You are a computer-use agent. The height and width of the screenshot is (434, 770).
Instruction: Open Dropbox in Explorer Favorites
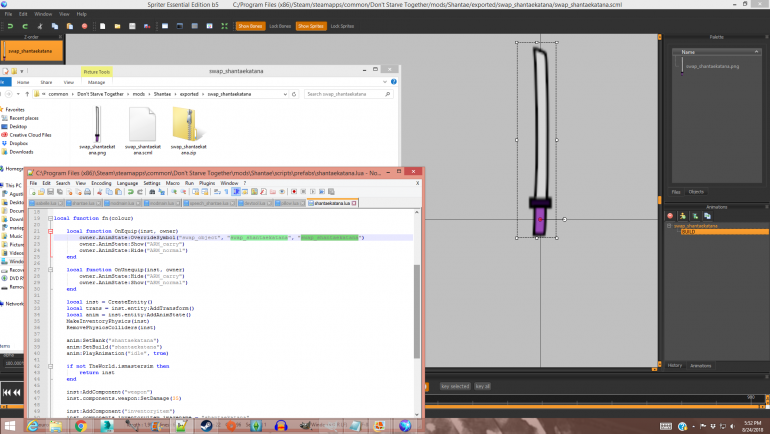[18, 143]
